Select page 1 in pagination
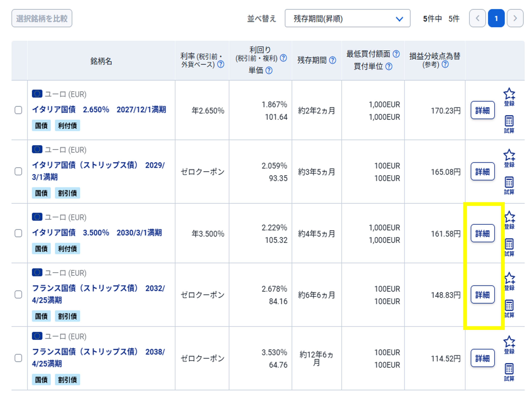 496,18
